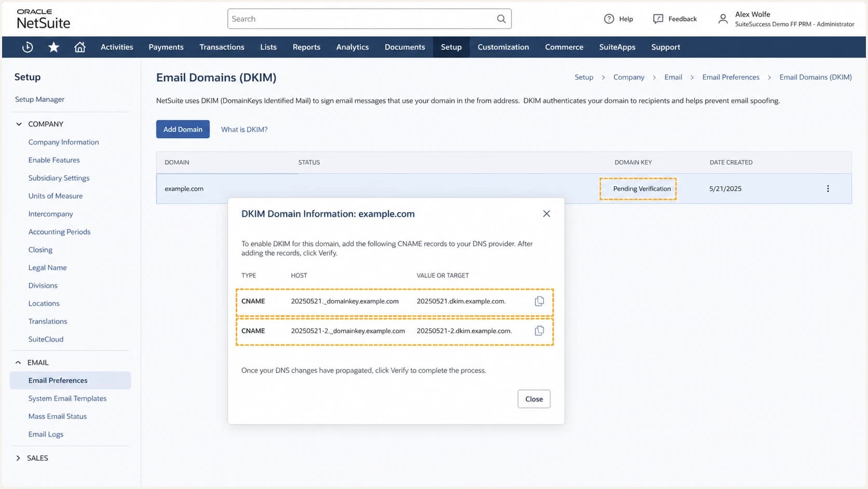Open the What is DKIM? link

(x=245, y=129)
